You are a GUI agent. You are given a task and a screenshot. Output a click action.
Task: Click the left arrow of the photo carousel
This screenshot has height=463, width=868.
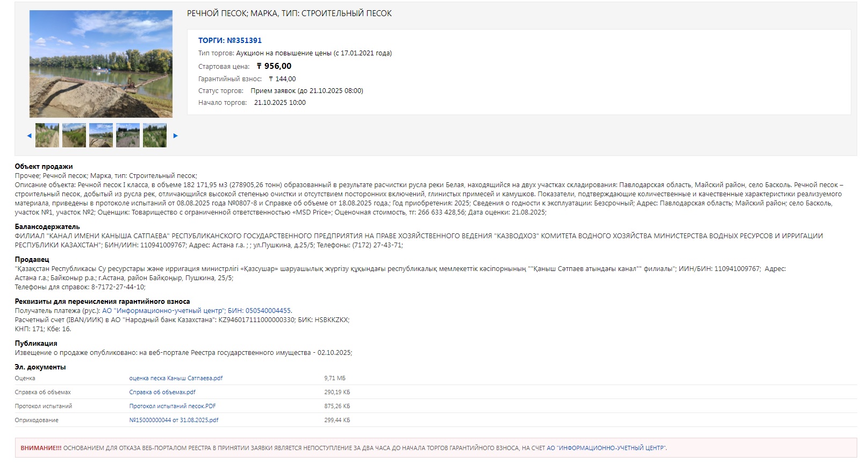pyautogui.click(x=29, y=136)
